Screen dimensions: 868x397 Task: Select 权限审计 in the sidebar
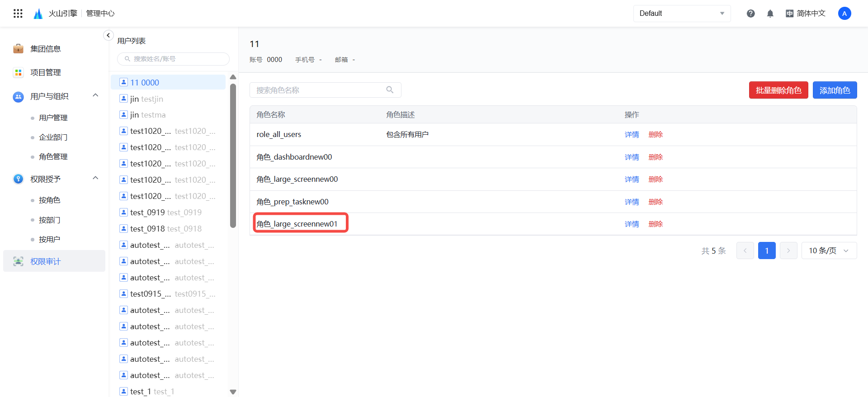click(x=45, y=261)
